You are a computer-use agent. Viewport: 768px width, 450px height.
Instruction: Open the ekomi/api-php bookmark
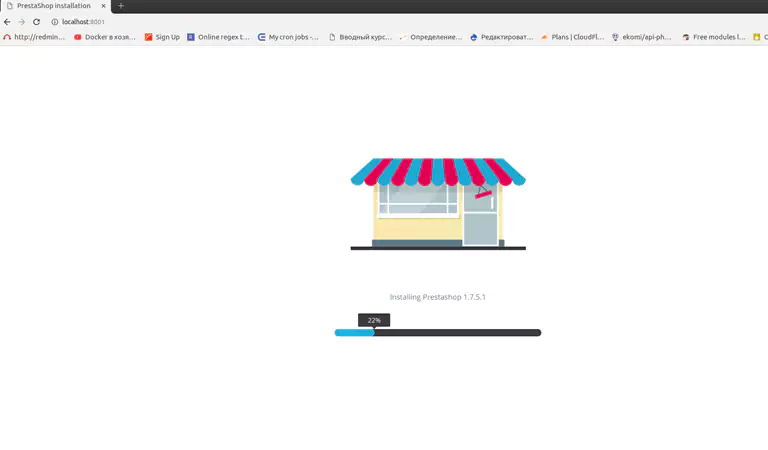click(641, 37)
